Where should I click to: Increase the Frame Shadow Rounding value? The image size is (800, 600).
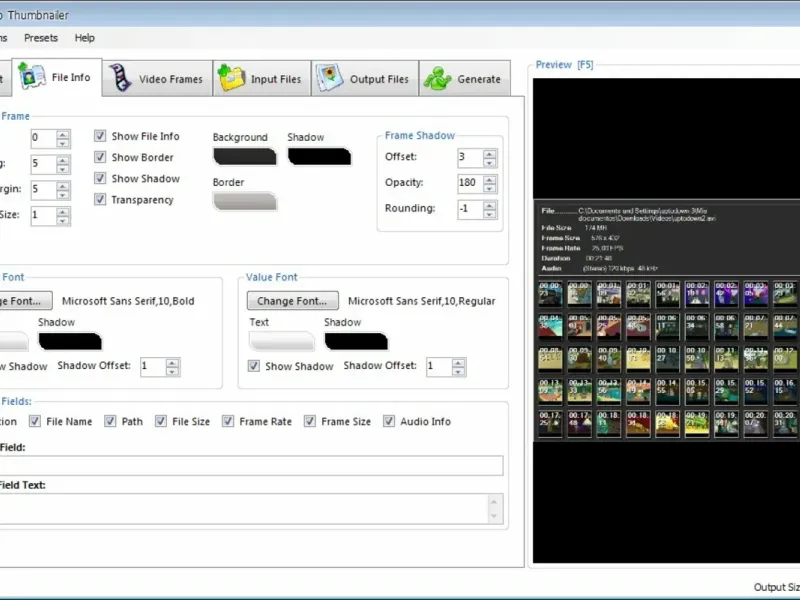click(x=489, y=205)
